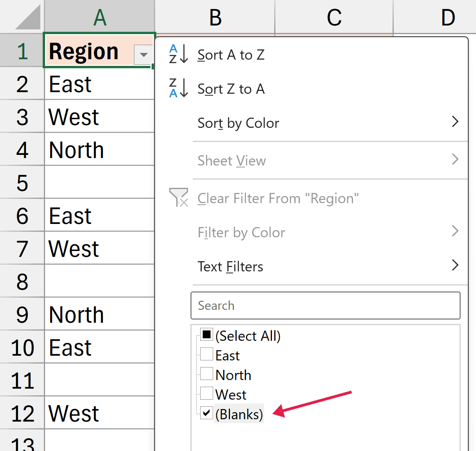Click cell A6 containing East
Viewport: 476px width, 451px height.
click(x=100, y=216)
